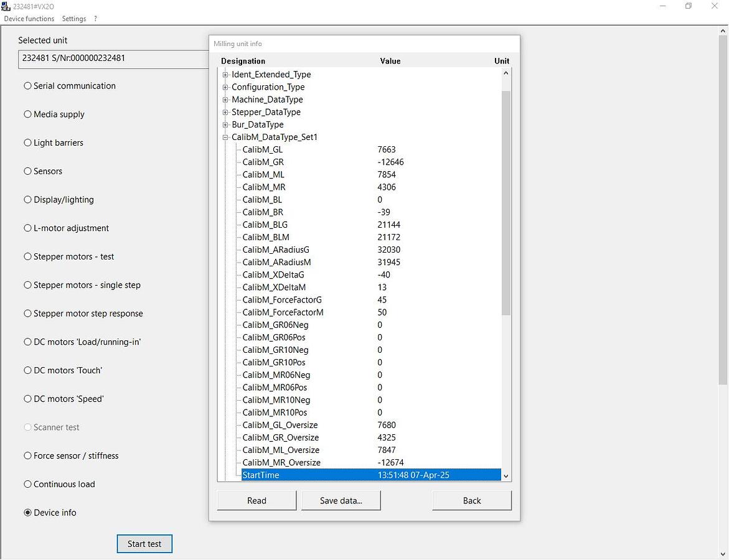Screen dimensions: 729x560
Task: Expand the Machine_DataType node
Action: [225, 100]
